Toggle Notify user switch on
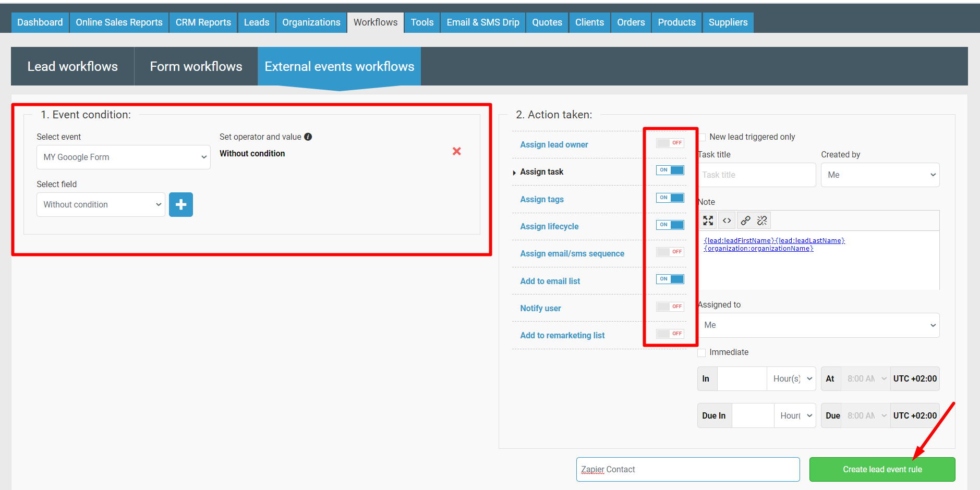The image size is (980, 490). pos(670,307)
